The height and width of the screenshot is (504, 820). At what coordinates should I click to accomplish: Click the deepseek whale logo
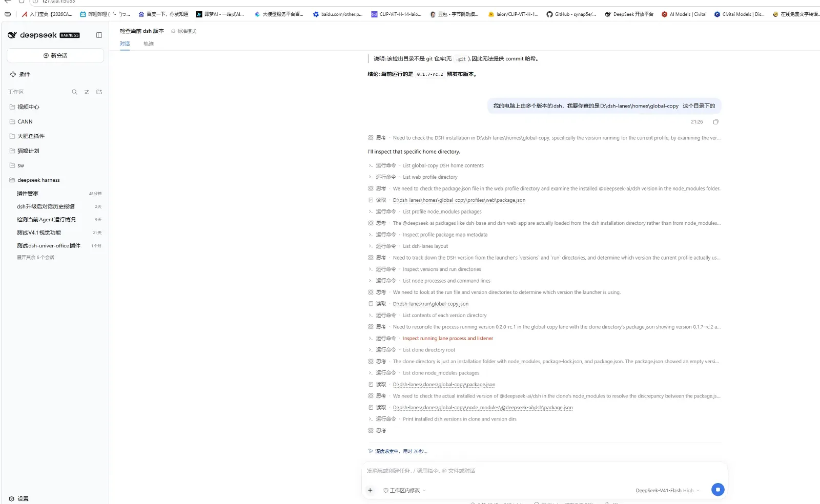[12, 35]
